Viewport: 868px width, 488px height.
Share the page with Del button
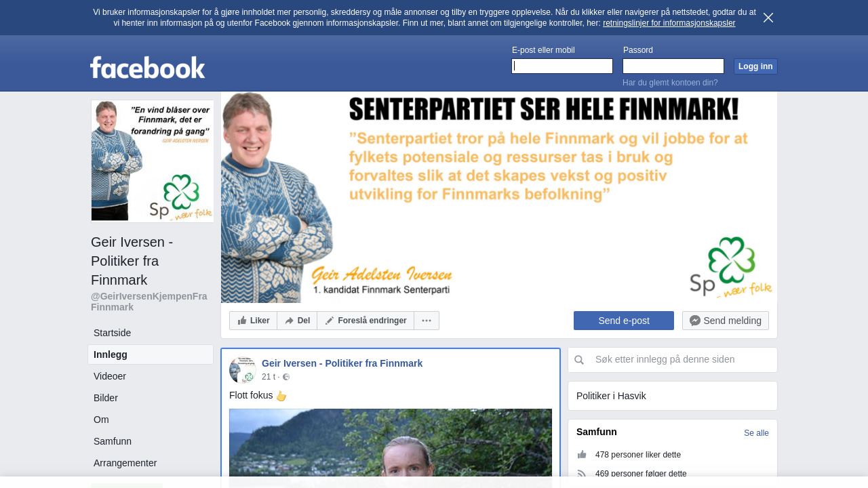pyautogui.click(x=297, y=321)
